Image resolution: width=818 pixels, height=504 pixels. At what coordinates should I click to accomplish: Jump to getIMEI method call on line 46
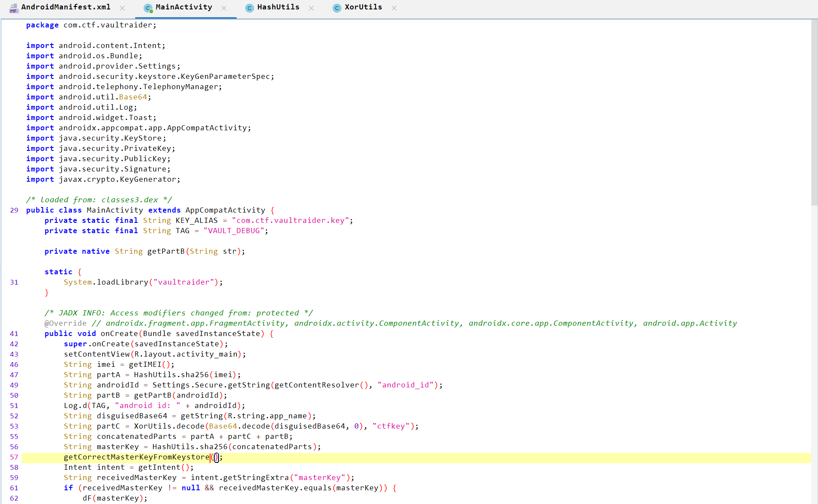145,364
